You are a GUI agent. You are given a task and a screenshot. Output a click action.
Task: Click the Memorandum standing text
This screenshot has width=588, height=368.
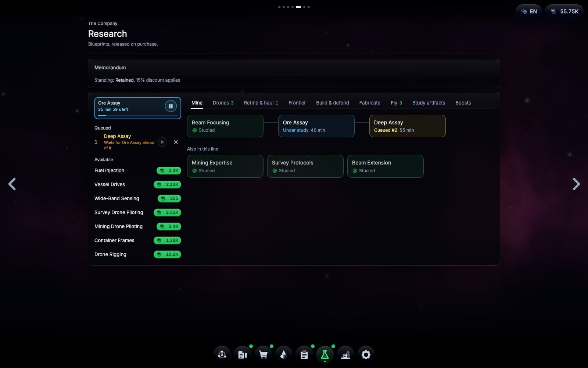pos(137,80)
